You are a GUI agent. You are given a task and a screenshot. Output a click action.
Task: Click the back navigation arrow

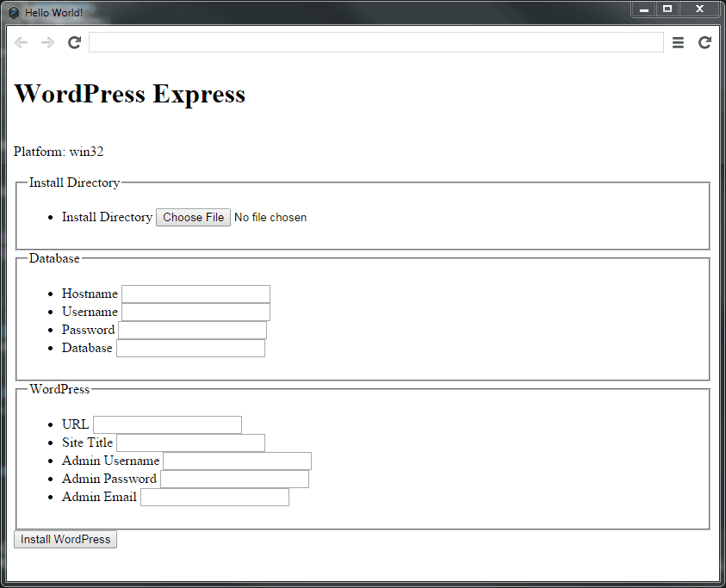click(x=22, y=42)
